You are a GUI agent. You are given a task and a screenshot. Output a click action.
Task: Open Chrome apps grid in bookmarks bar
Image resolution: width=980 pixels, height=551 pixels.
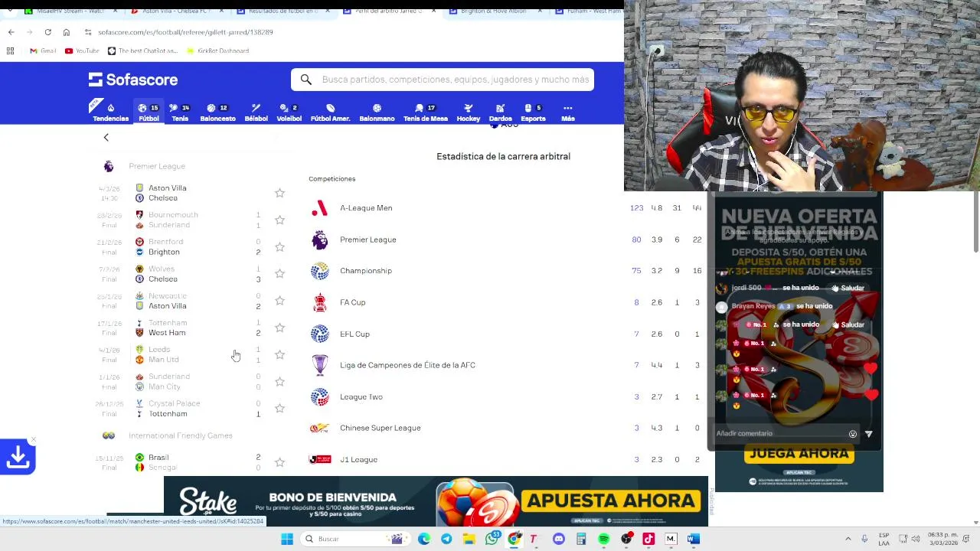tap(10, 51)
